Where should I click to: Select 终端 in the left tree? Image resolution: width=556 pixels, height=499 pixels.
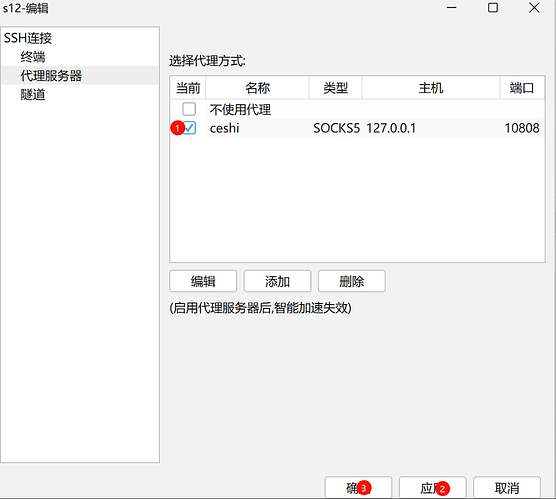click(33, 57)
